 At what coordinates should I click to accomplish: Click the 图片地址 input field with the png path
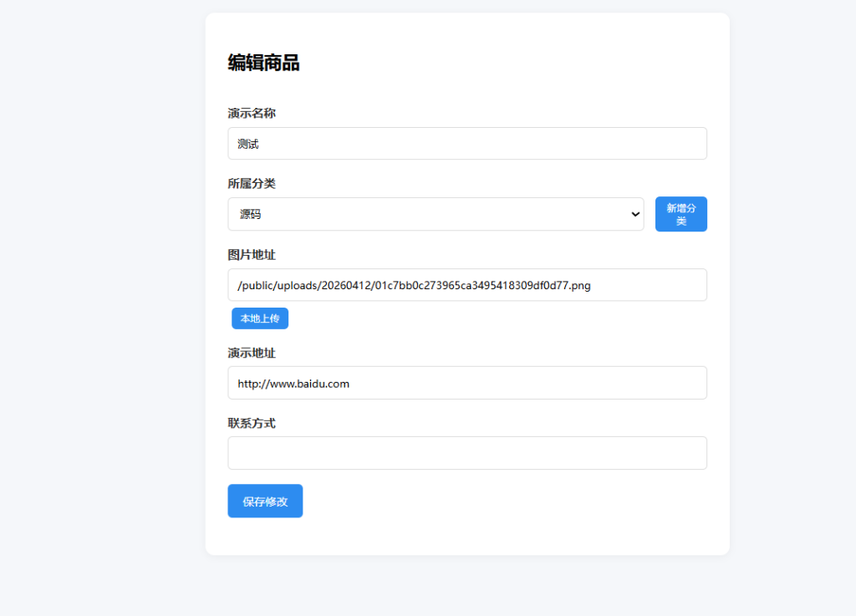coord(467,285)
